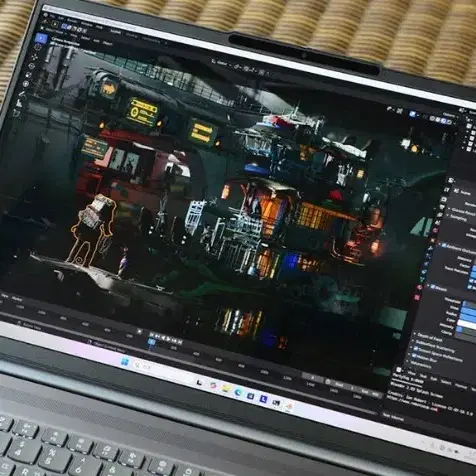This screenshot has width=476, height=476.
Task: Open the Object Data properties tab
Action: tap(422, 279)
